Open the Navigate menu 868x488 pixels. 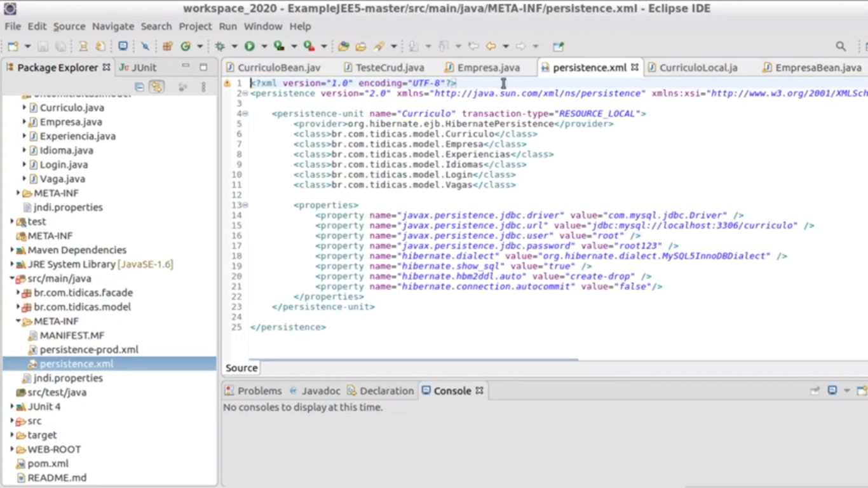[113, 26]
